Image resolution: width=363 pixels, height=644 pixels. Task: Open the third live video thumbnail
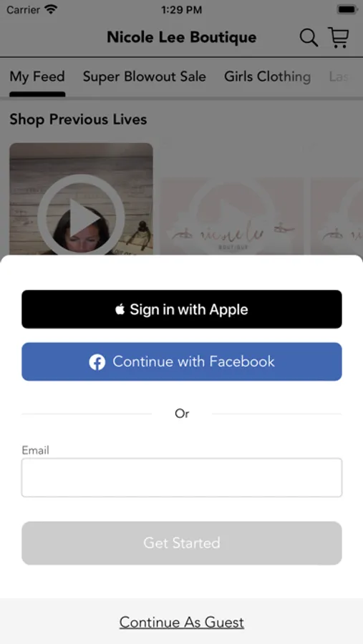[x=337, y=216]
